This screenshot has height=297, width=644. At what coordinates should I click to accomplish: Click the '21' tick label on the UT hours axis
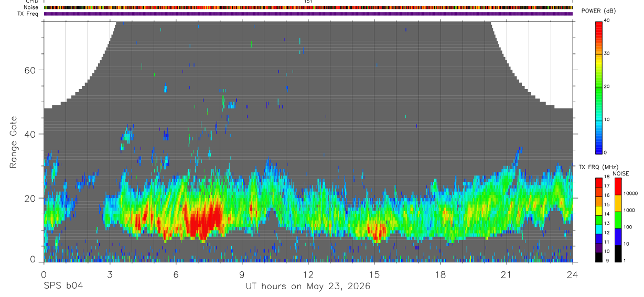(x=507, y=274)
